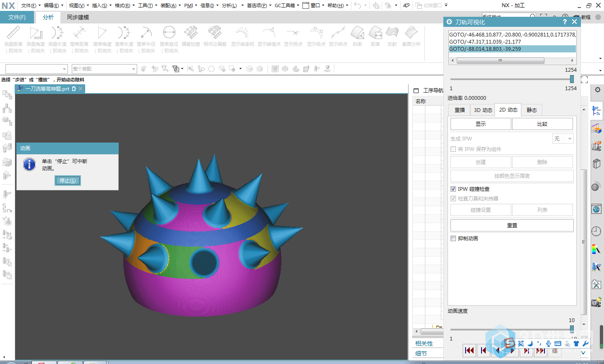
Task: Click the 重置 button
Action: [512, 226]
